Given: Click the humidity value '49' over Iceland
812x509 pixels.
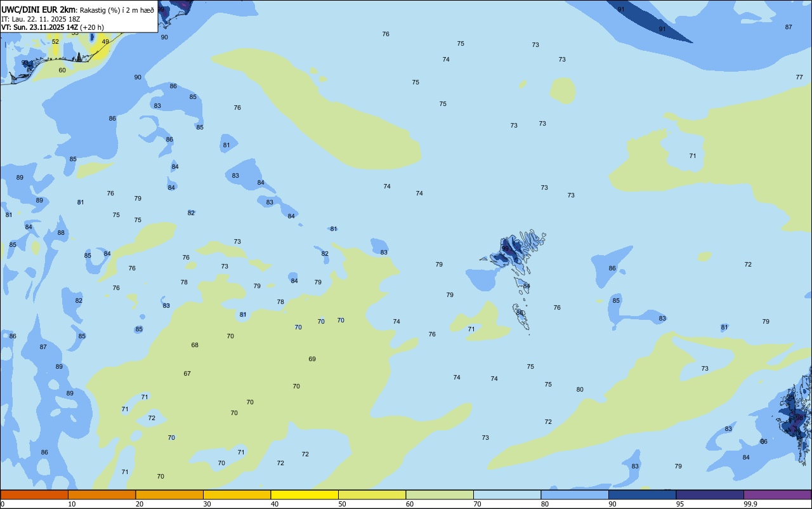Looking at the screenshot, I should (105, 42).
